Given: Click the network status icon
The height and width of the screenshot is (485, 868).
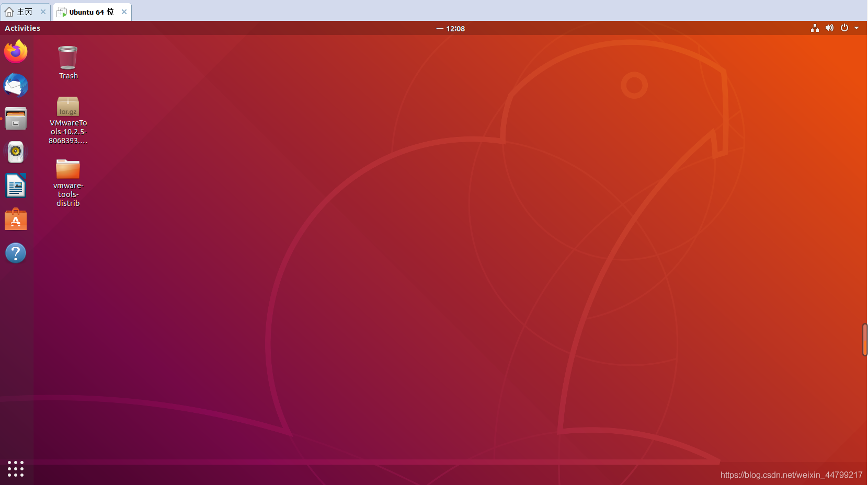Looking at the screenshot, I should (815, 28).
